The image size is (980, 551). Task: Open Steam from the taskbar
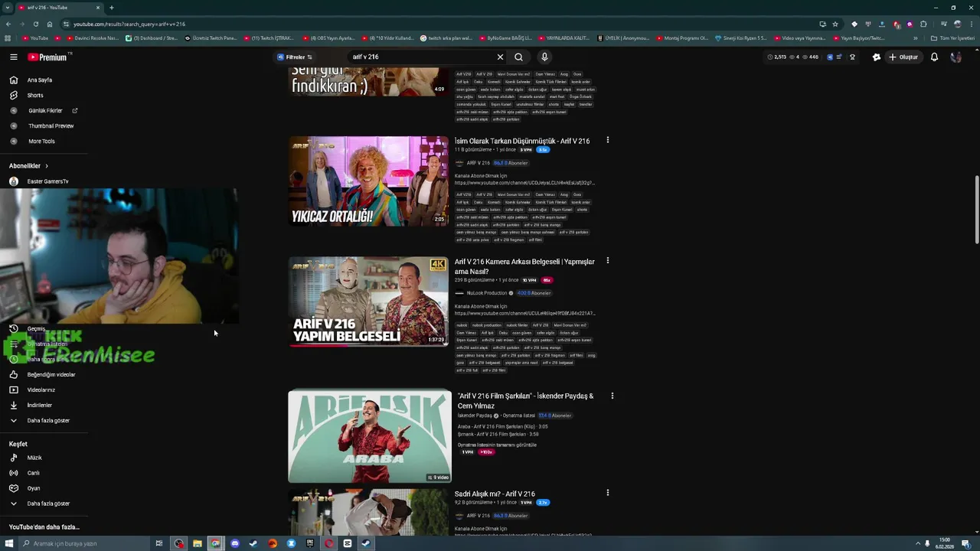(253, 543)
